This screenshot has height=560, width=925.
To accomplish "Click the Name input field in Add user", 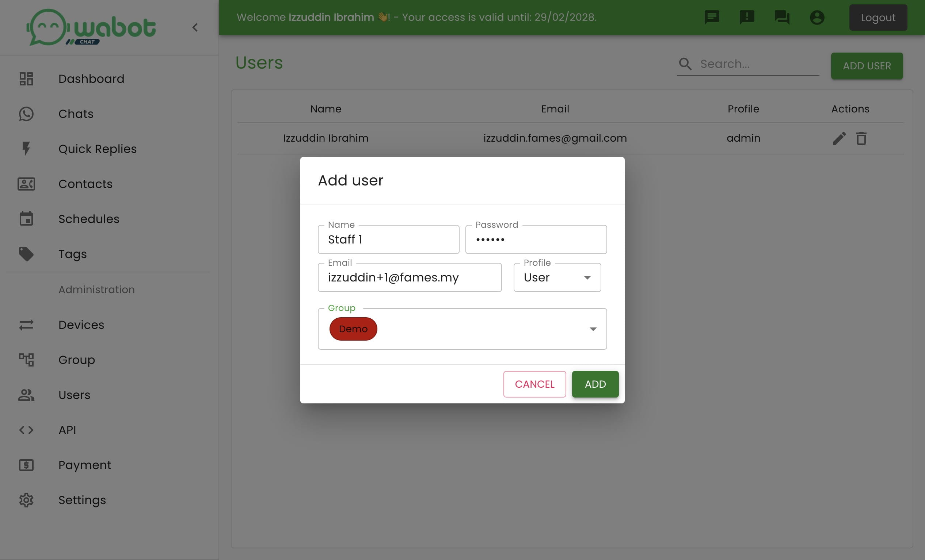I will click(x=388, y=239).
